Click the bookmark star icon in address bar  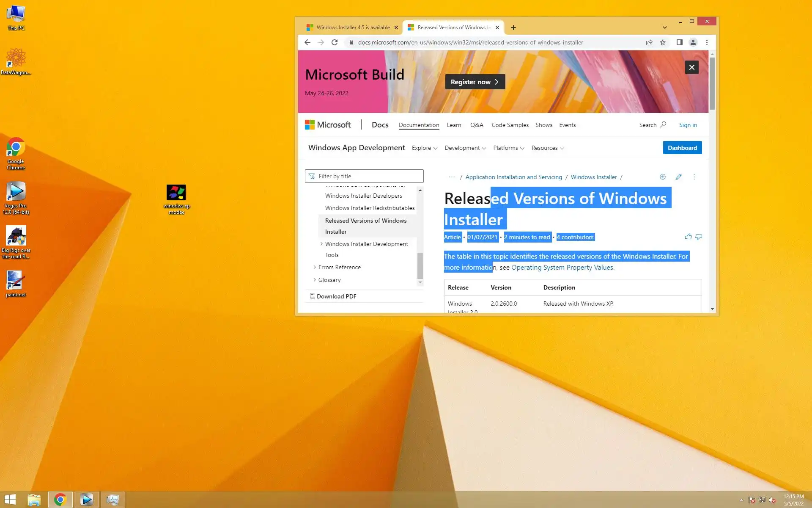click(663, 42)
